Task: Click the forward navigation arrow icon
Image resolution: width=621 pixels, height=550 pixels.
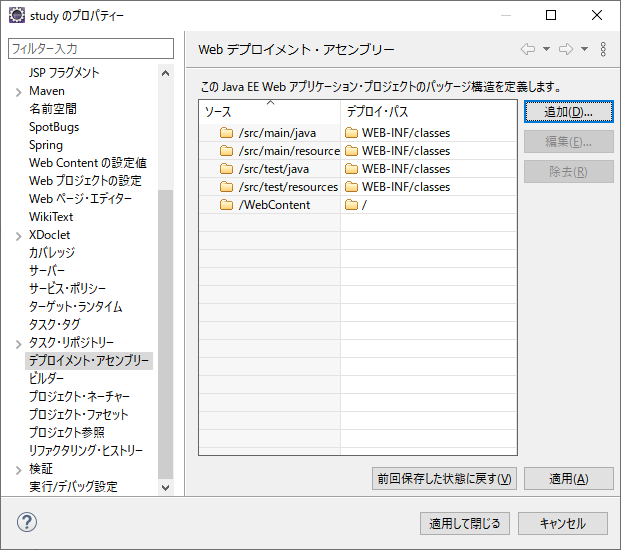Action: click(x=566, y=49)
